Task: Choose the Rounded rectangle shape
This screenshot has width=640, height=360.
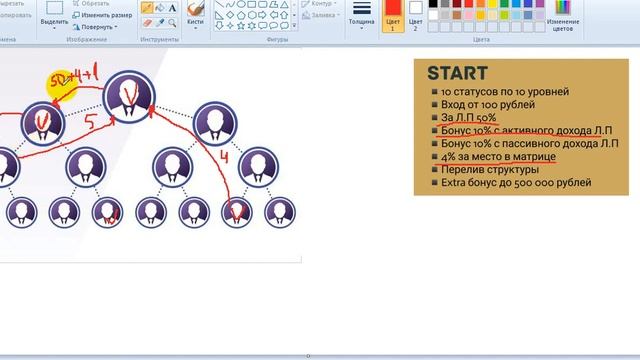Action: point(262,4)
